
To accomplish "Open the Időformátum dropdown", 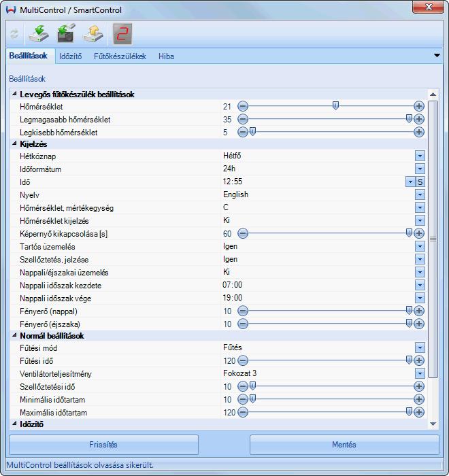I will [420, 169].
